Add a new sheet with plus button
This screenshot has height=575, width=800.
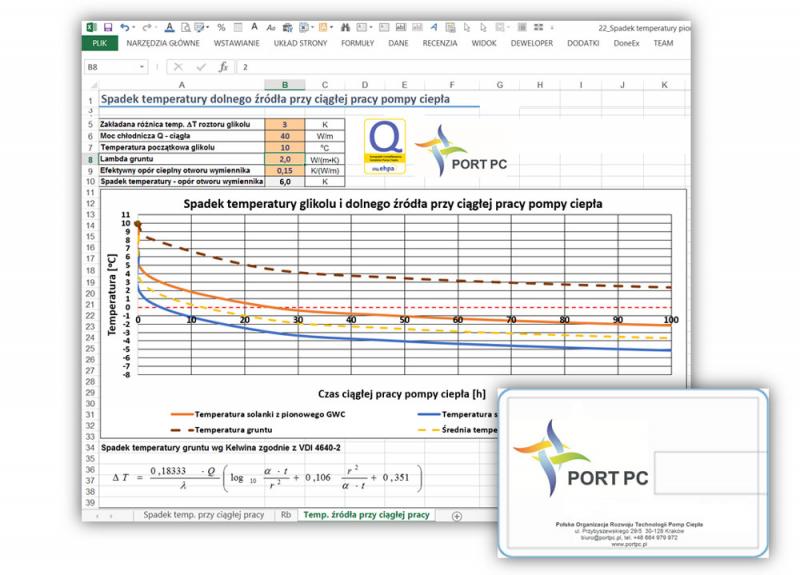[457, 515]
